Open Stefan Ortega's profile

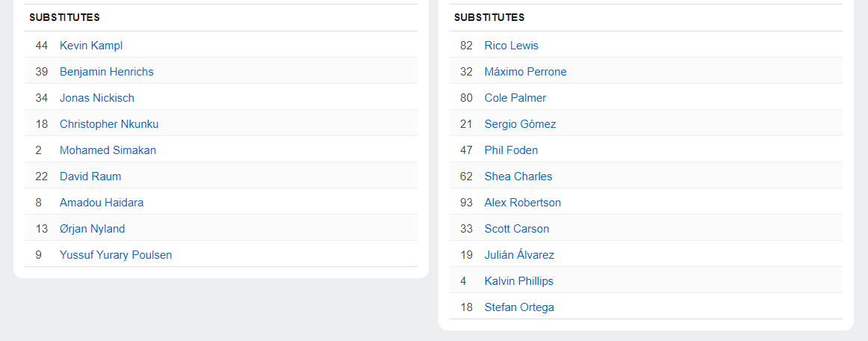coord(519,307)
